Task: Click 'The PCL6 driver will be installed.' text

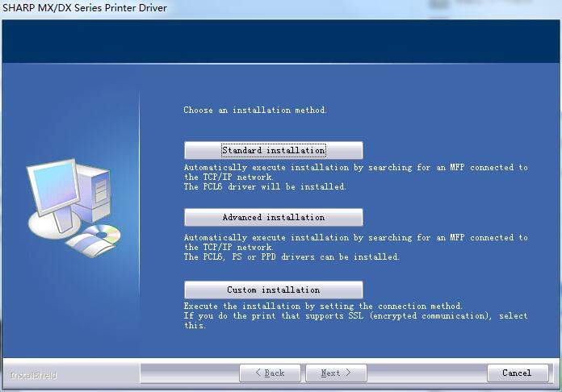Action: coord(265,187)
